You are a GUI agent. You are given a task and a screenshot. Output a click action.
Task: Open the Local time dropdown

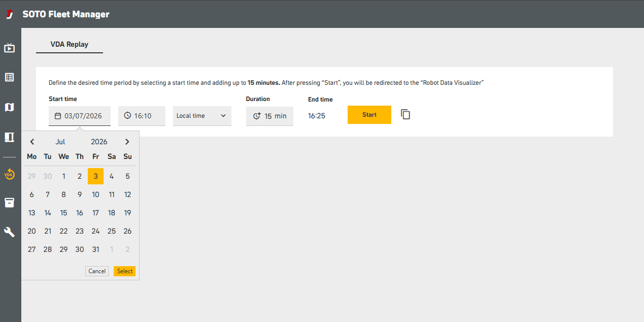click(202, 116)
